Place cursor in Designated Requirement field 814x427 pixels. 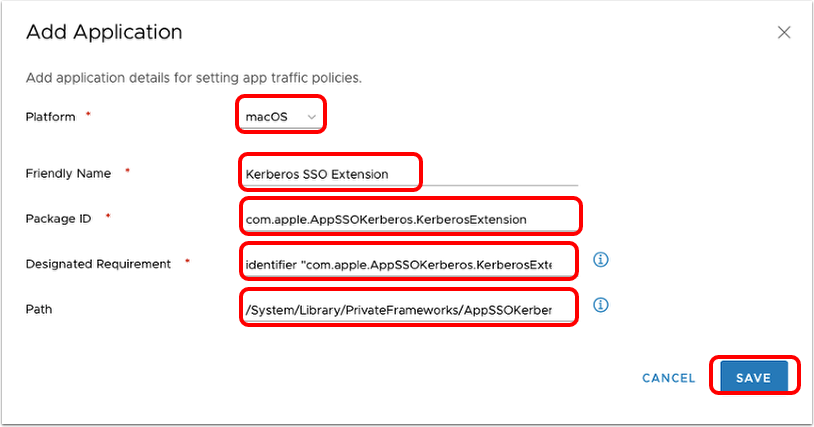(410, 263)
